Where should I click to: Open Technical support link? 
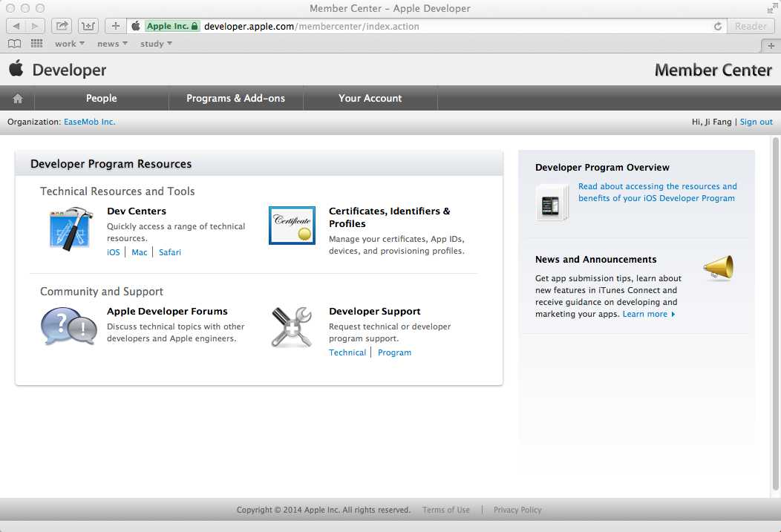pos(347,352)
